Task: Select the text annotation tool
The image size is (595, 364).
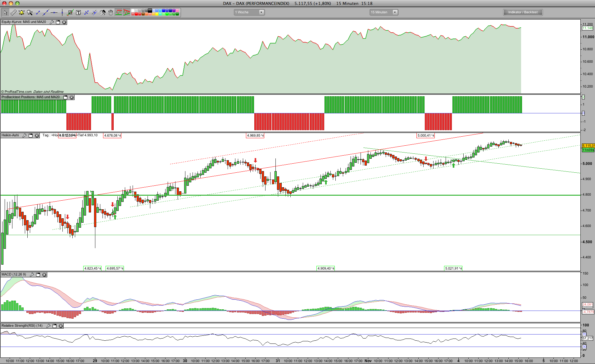Action: [78, 12]
